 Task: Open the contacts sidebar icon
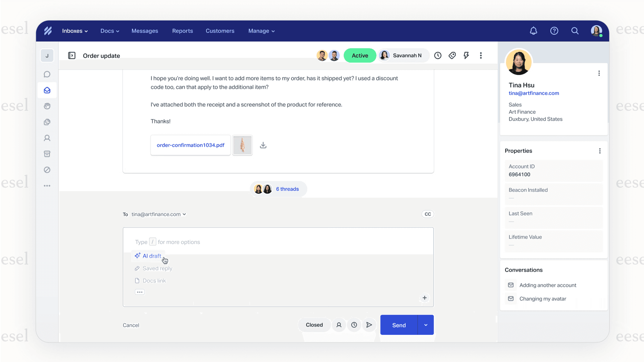pyautogui.click(x=47, y=138)
